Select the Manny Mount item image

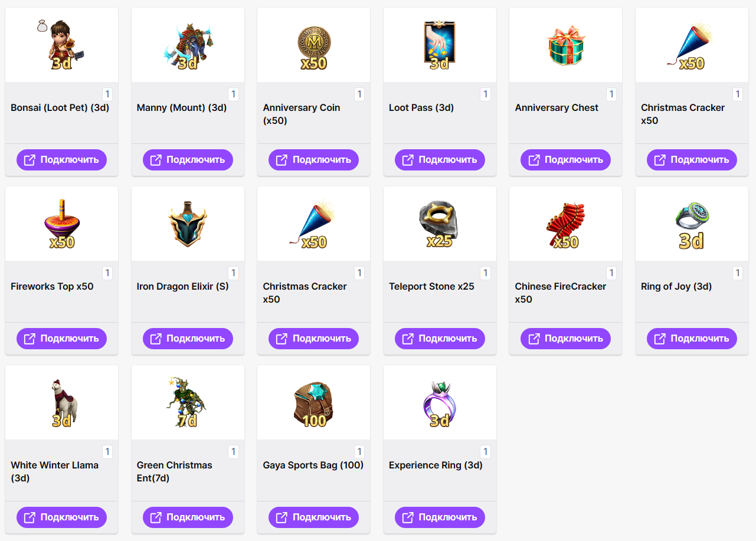point(188,45)
